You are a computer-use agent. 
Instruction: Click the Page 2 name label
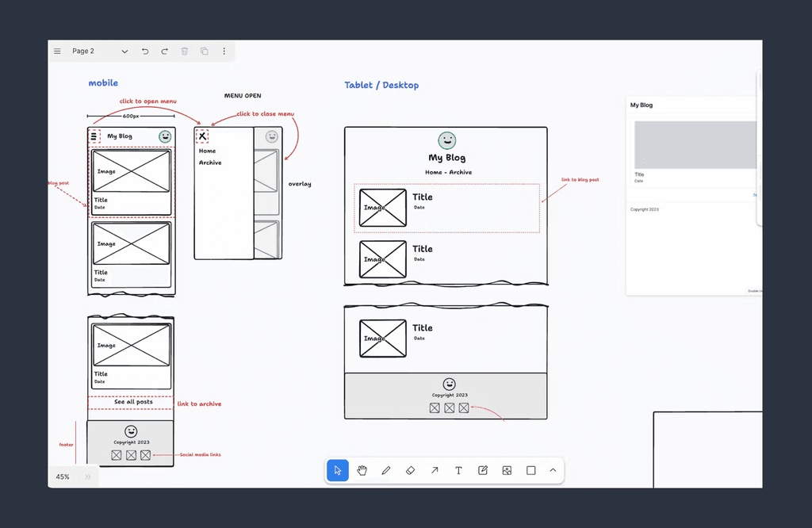pyautogui.click(x=82, y=51)
